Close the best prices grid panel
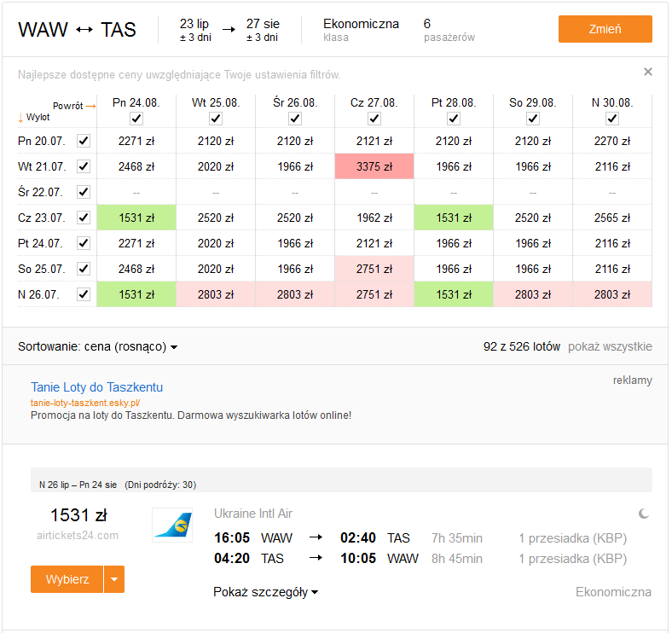672x633 pixels. (x=647, y=72)
